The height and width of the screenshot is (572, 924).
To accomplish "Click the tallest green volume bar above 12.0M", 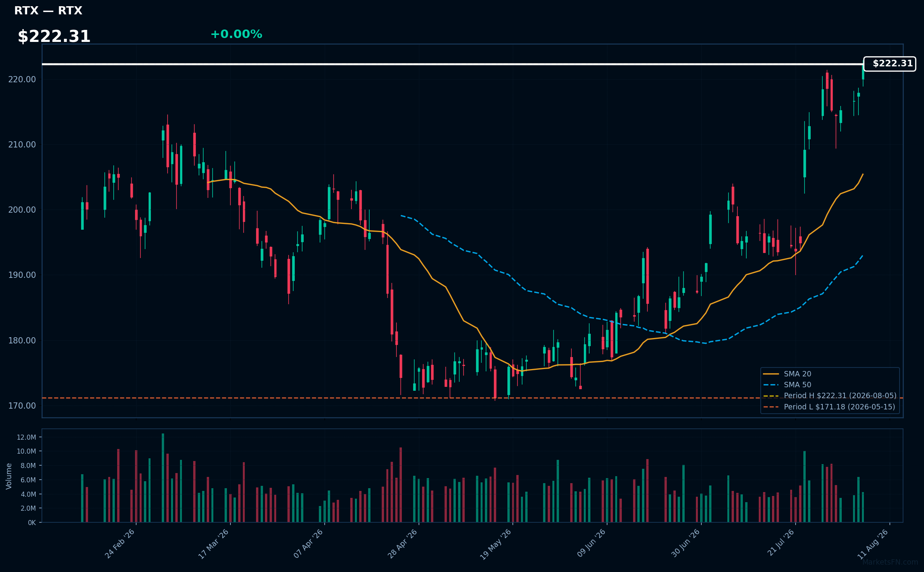I will (x=163, y=478).
